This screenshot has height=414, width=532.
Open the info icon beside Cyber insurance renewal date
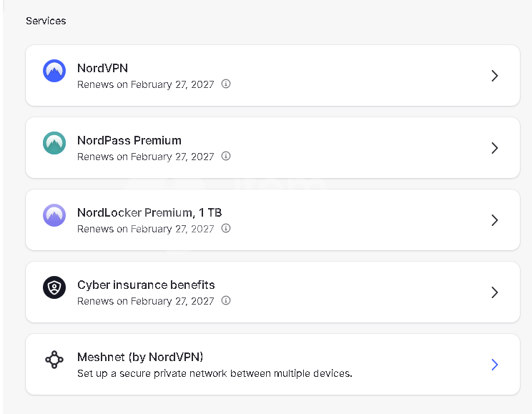tap(226, 300)
